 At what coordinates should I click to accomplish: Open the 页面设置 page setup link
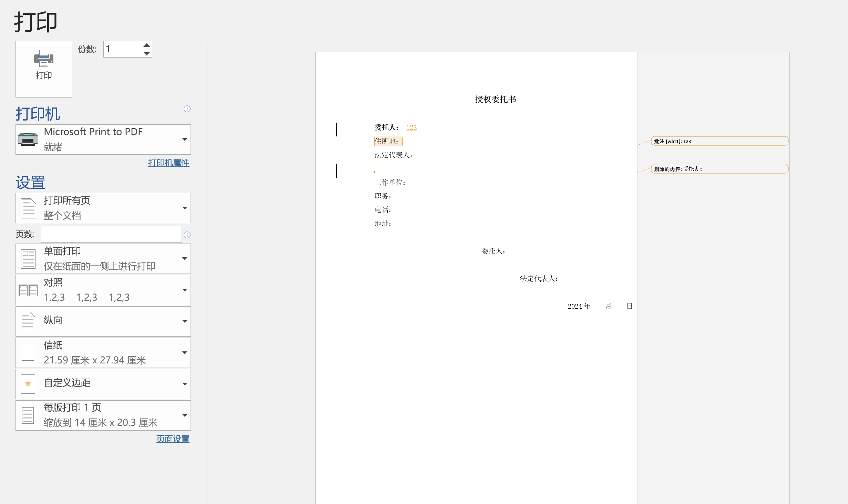coord(173,439)
